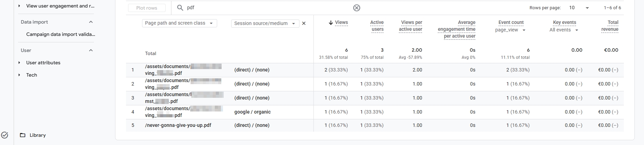Image resolution: width=644 pixels, height=145 pixels.
Task: Open the Key events All events dropdown
Action: (564, 30)
